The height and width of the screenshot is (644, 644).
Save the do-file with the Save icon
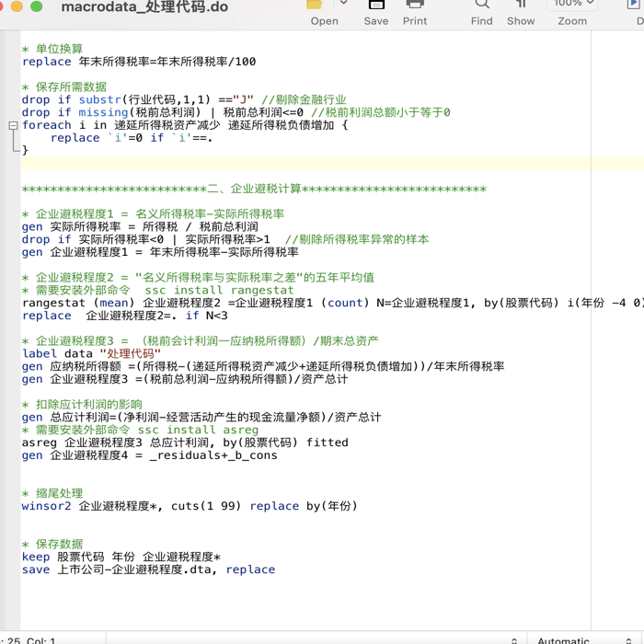point(376,4)
